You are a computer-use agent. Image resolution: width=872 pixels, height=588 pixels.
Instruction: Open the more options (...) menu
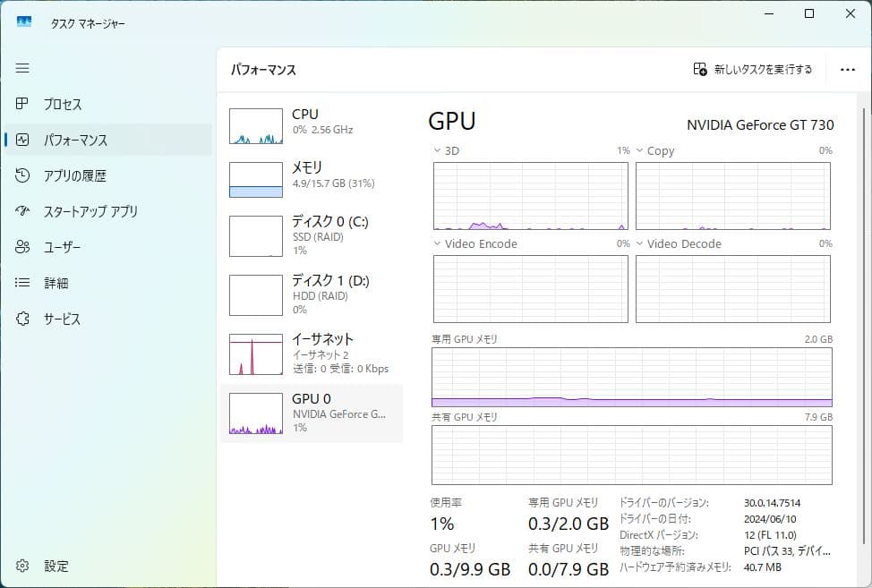(847, 69)
